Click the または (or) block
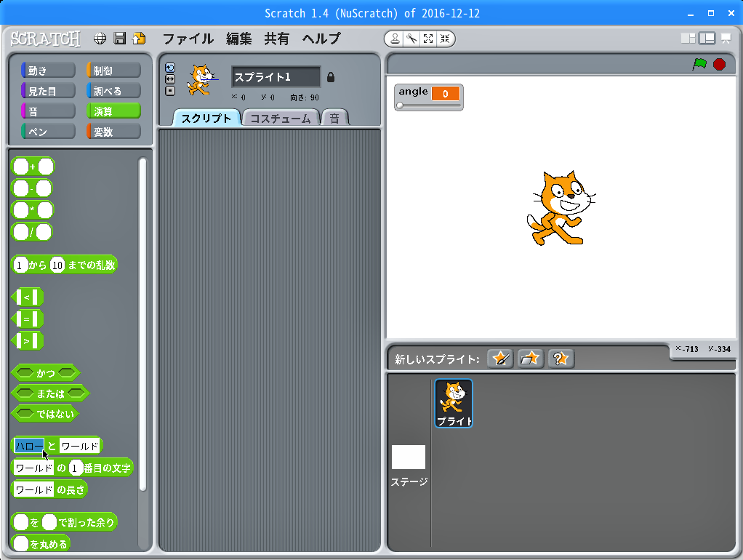This screenshot has width=743, height=560. pos(50,393)
